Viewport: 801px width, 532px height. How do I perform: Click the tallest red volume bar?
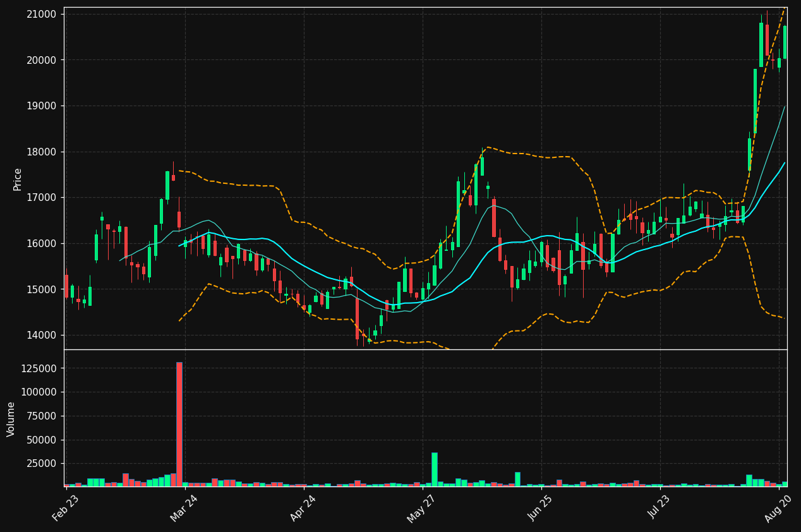179,424
